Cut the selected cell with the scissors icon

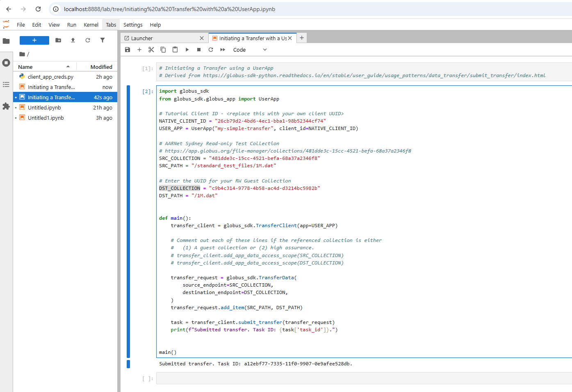pyautogui.click(x=151, y=50)
